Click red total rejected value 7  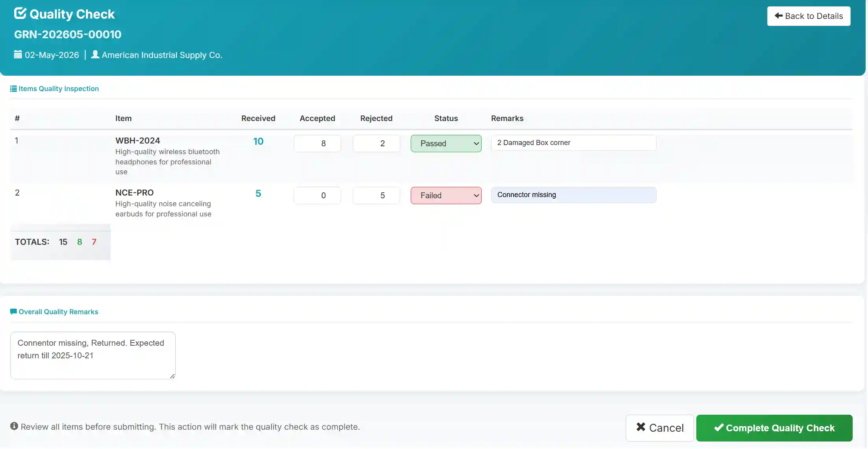(94, 242)
